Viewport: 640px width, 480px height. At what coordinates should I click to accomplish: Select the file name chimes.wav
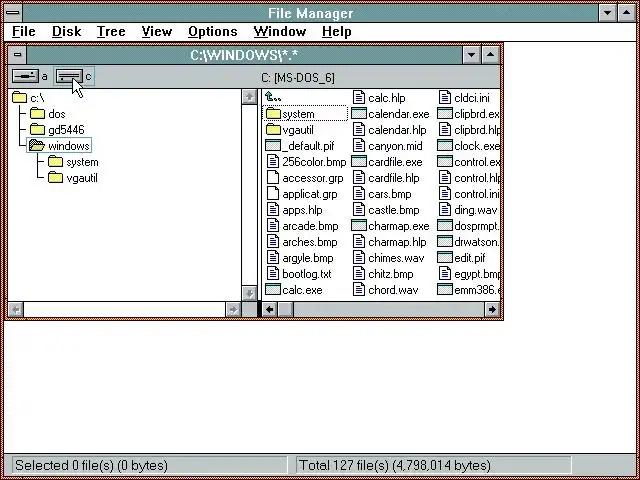click(x=396, y=258)
